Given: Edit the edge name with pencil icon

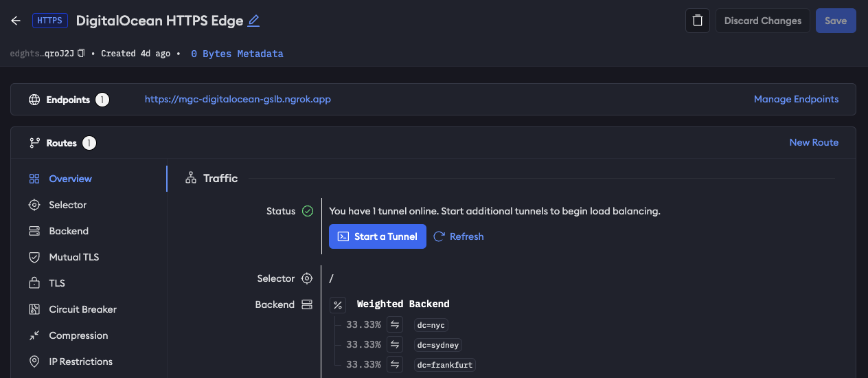Looking at the screenshot, I should pos(253,21).
